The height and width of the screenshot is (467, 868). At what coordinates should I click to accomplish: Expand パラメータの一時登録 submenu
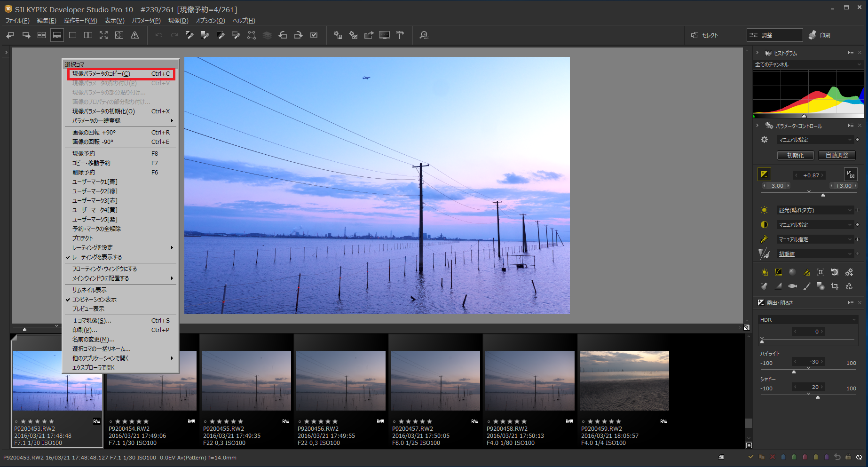pos(120,121)
